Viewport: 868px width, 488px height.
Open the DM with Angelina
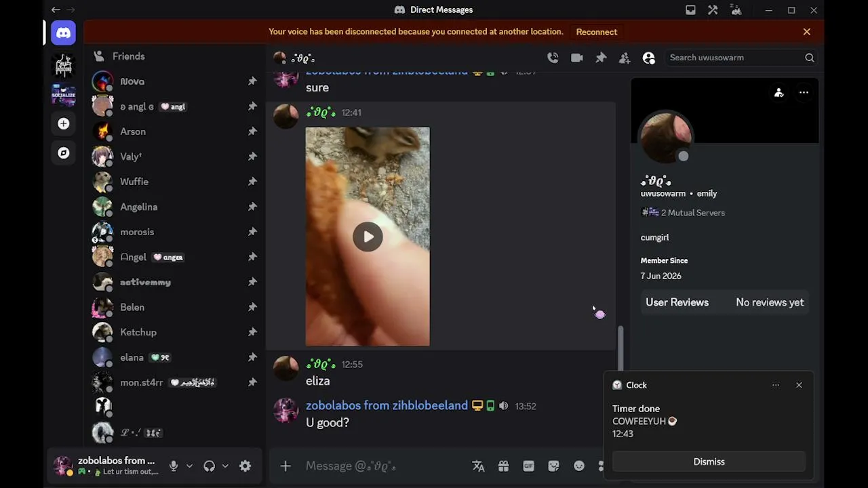coord(175,207)
